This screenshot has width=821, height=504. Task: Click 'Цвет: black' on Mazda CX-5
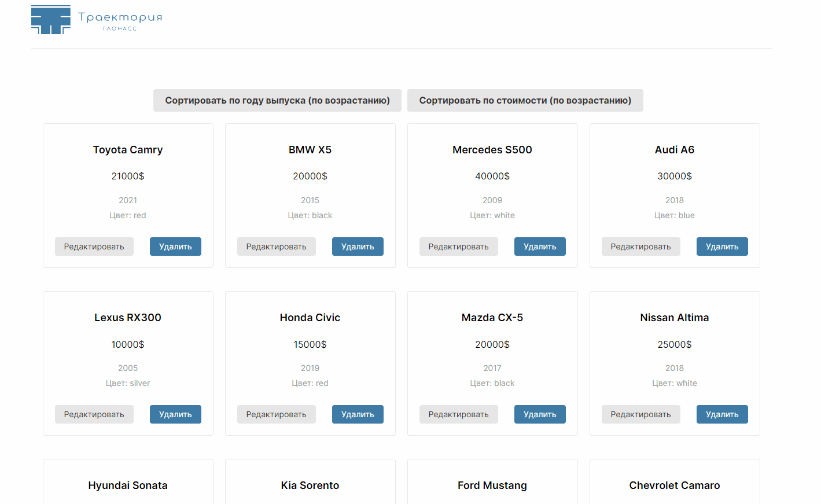coord(492,383)
